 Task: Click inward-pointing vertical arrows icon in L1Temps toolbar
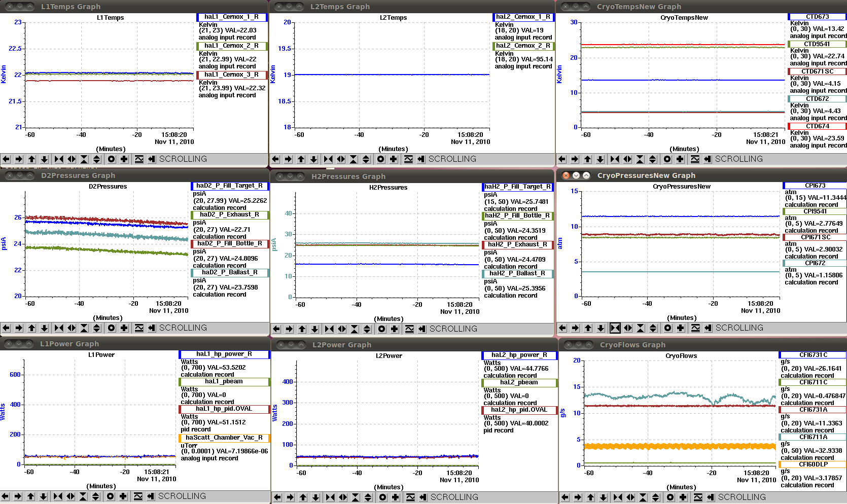(x=84, y=159)
